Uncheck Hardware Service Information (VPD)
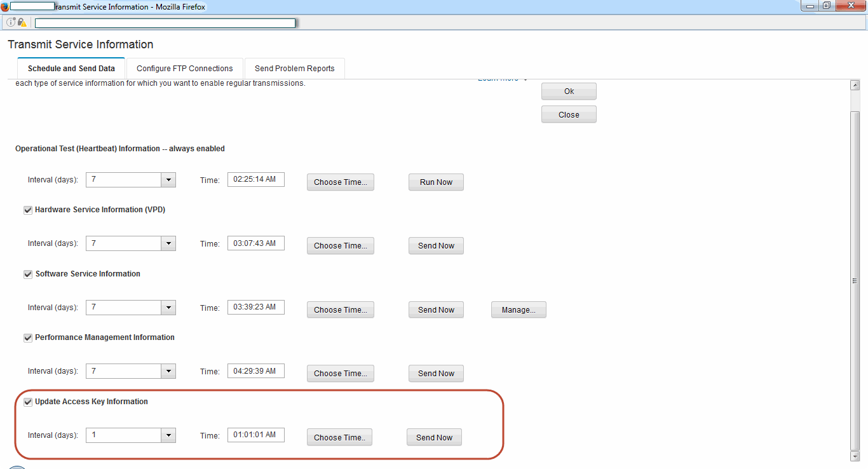Viewport: 868px width, 469px height. pos(28,210)
